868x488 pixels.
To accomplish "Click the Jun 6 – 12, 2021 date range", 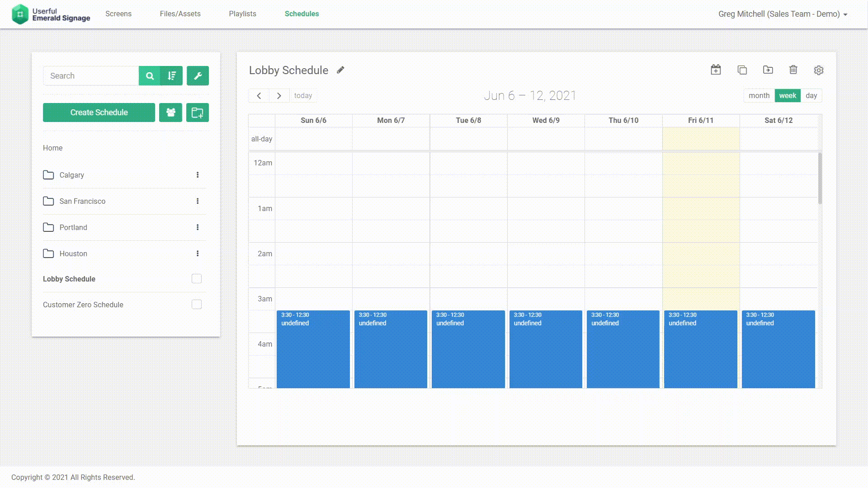I will [x=530, y=96].
